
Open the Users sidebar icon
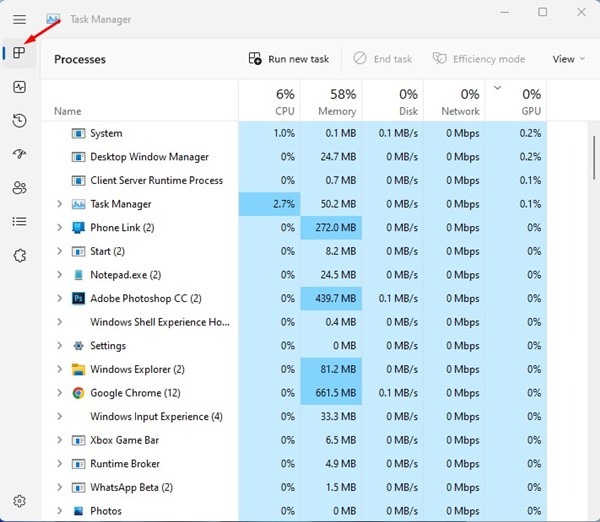20,188
